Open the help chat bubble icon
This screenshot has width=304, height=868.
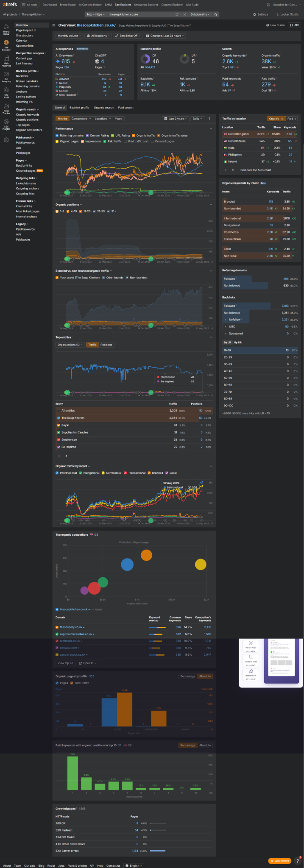298,860
